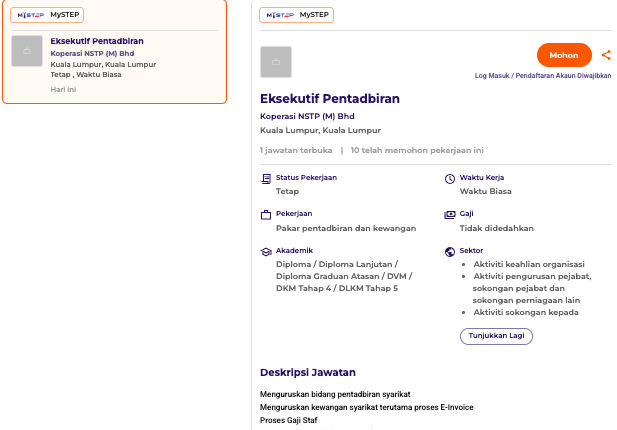This screenshot has width=617, height=430.
Task: Open Log Masuk / Pendaftaran Akaun Diwajibkan link
Action: [x=543, y=76]
